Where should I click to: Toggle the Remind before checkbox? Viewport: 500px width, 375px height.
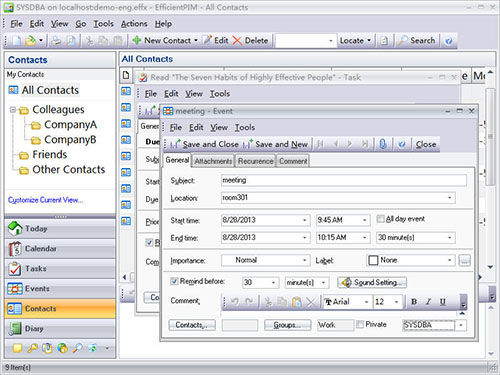pyautogui.click(x=174, y=281)
